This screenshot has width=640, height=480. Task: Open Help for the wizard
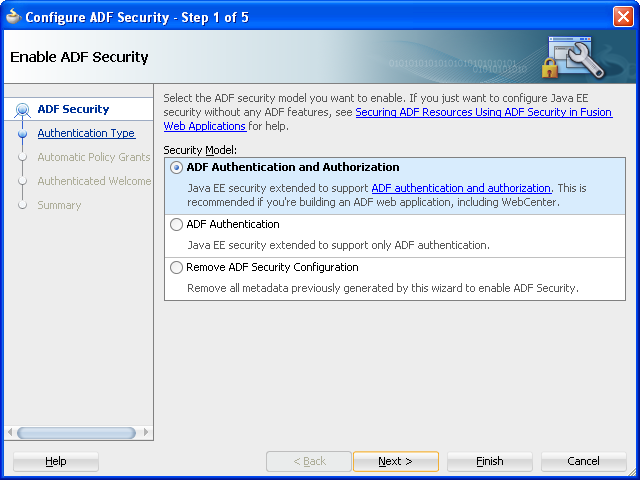point(56,461)
